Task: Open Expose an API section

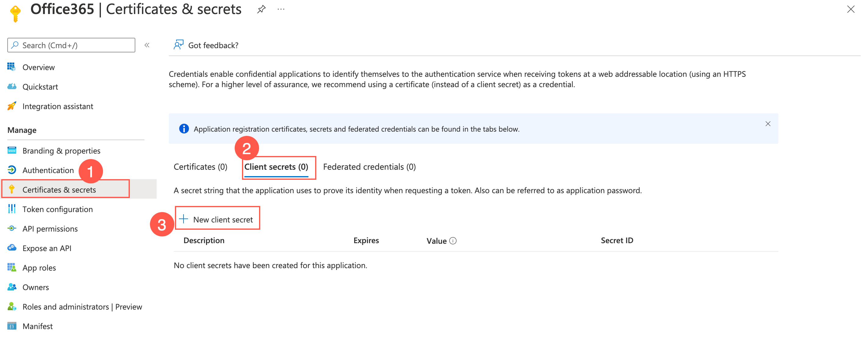Action: coord(47,248)
